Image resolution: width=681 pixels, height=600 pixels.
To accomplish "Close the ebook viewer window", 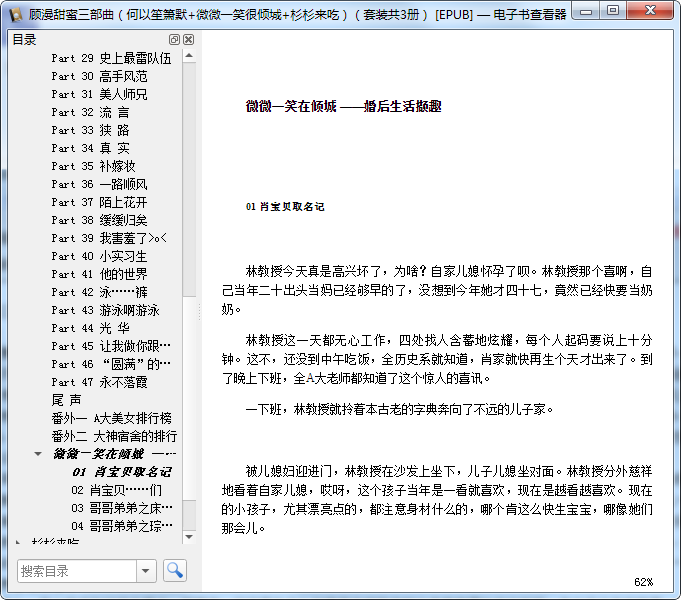I will point(650,11).
